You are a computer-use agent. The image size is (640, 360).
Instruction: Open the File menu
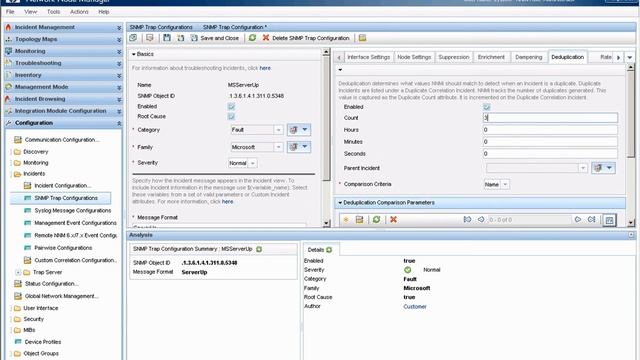click(10, 12)
